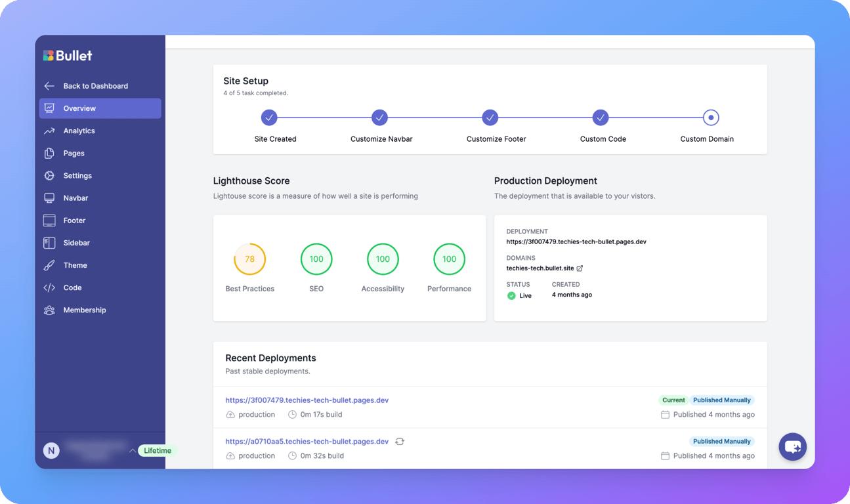Click the clock icon beside 0m 32s build

tap(293, 455)
